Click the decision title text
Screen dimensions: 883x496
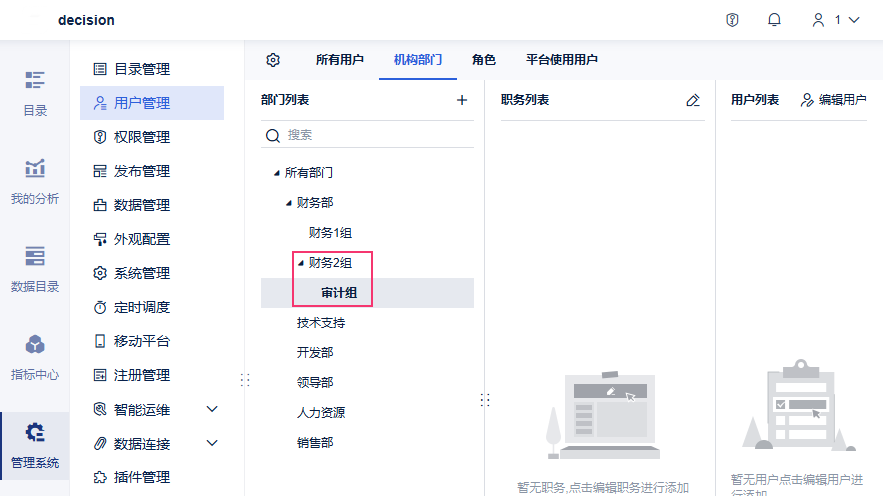(x=86, y=20)
